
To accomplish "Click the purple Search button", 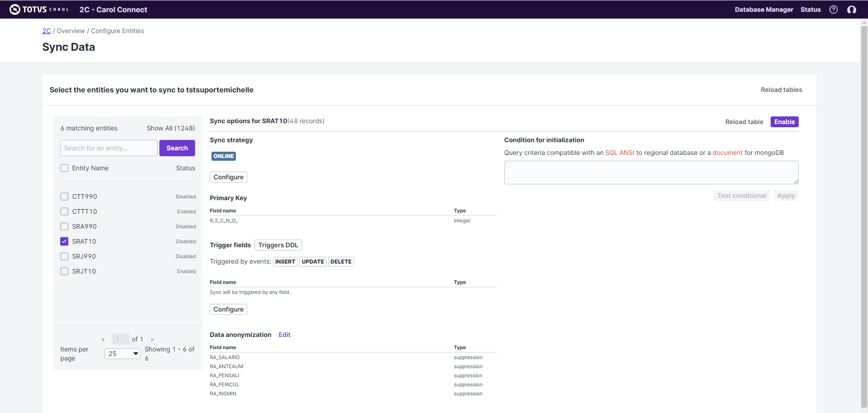I will (x=177, y=148).
